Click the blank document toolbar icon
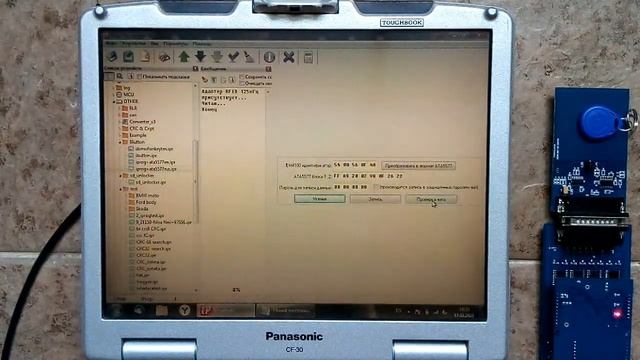The height and width of the screenshot is (360, 640). [x=145, y=57]
